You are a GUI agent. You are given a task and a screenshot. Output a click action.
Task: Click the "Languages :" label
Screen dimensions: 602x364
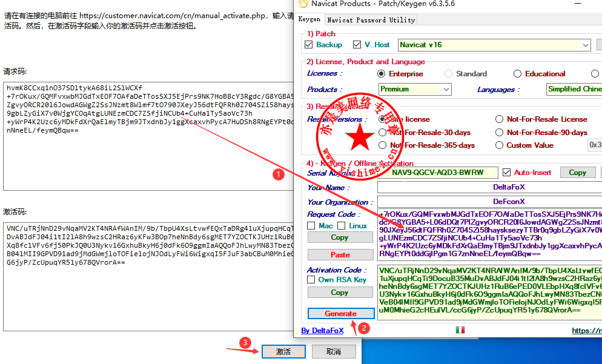pyautogui.click(x=498, y=90)
